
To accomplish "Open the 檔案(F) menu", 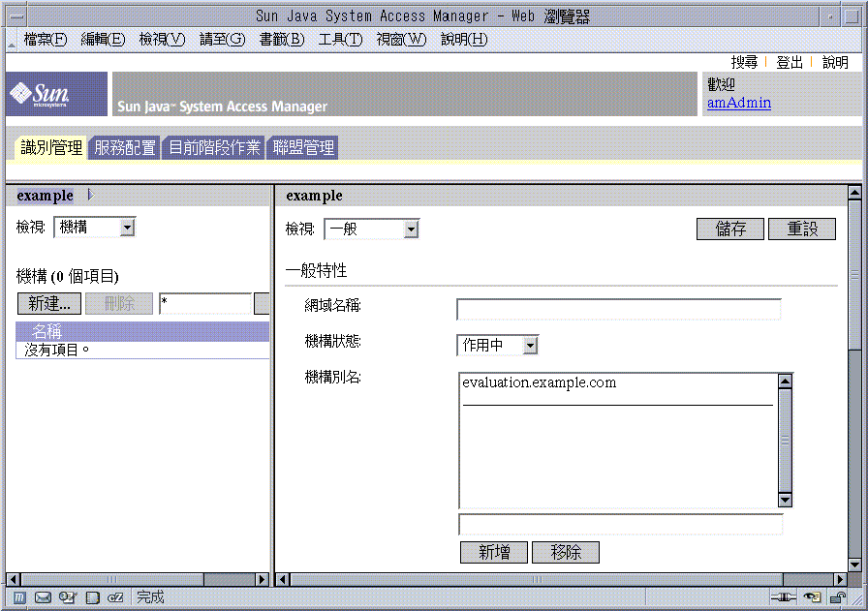I will (x=46, y=40).
